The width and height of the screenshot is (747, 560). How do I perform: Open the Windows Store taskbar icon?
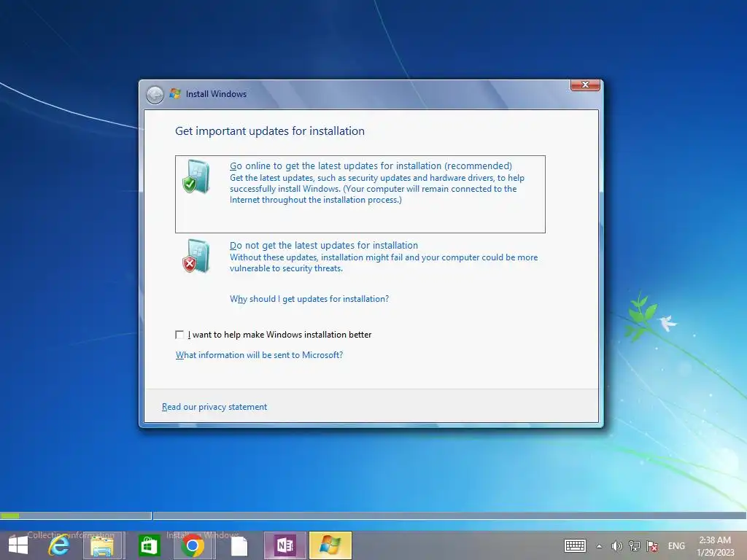click(149, 545)
